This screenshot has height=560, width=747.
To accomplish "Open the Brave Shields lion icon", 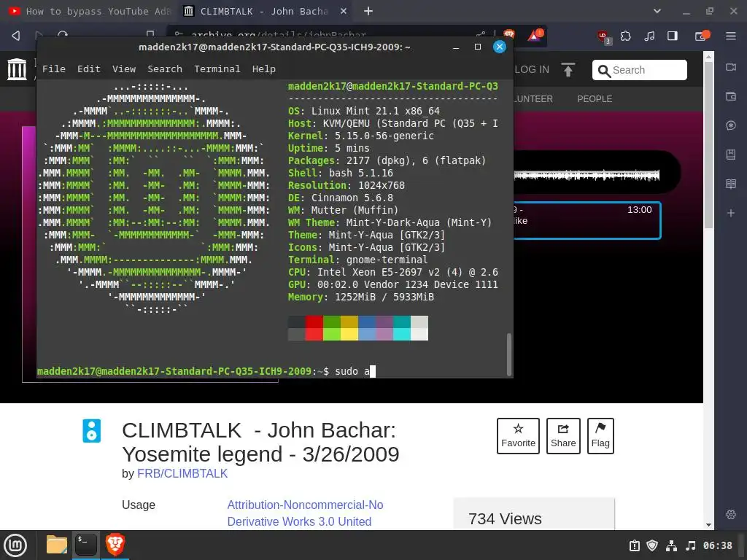I will (x=509, y=35).
